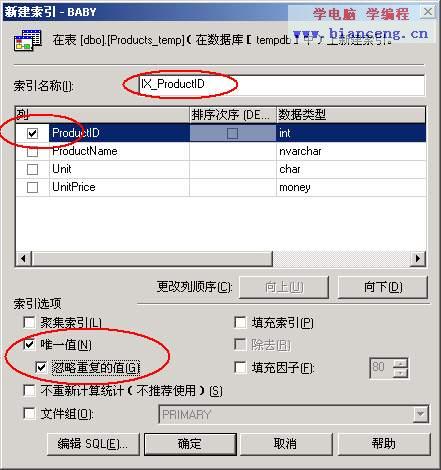Enable the 聚集索引 clustered index option
This screenshot has height=470, width=441.
coord(29,322)
